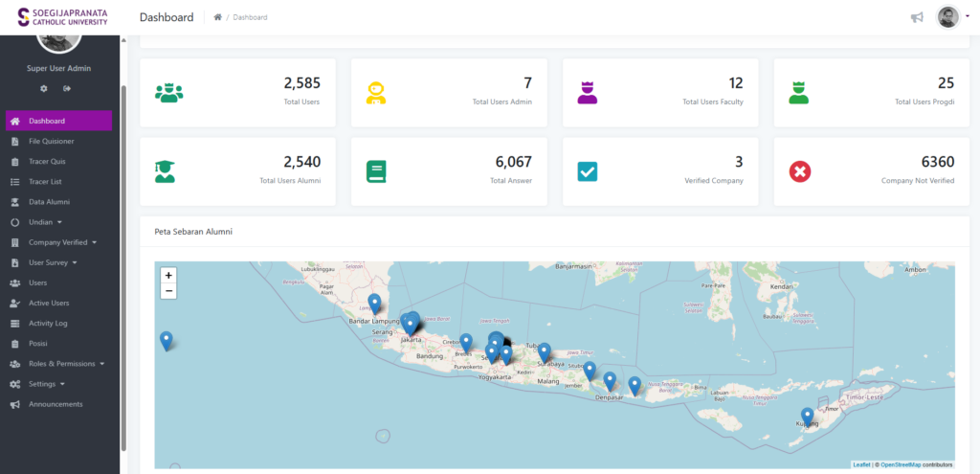Open the OpenStreetMap attribution link

pos(900,464)
